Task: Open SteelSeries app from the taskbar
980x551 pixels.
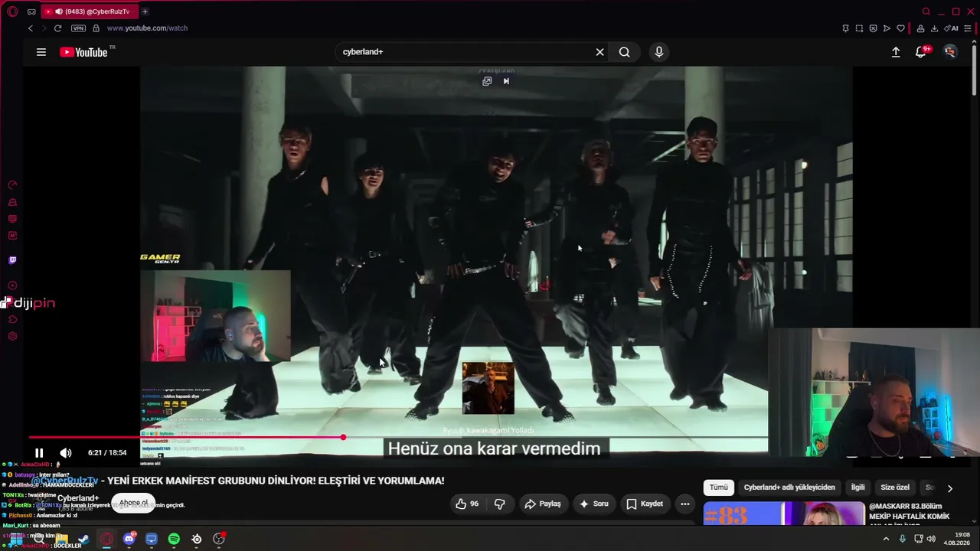Action: (x=197, y=540)
